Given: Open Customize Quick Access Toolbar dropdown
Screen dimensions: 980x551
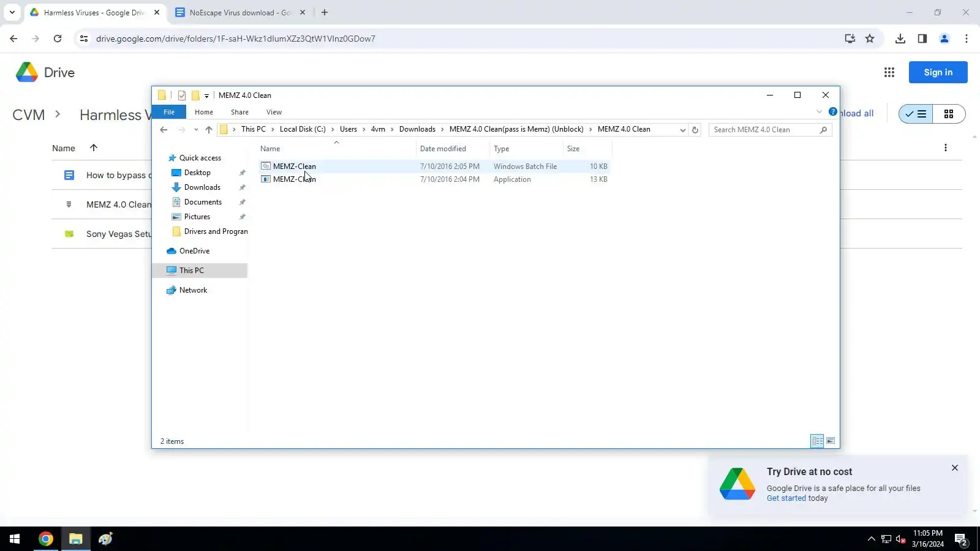Looking at the screenshot, I should click(206, 96).
